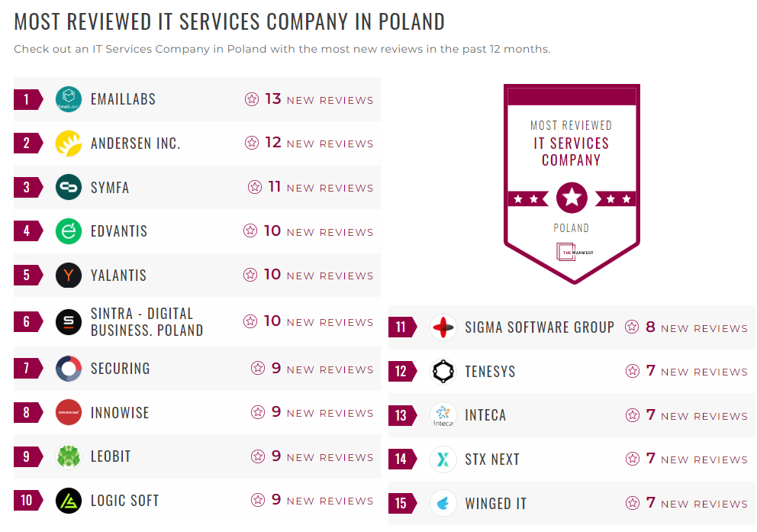Image resolution: width=757 pixels, height=532 pixels.
Task: Click the Symfa infinity logo
Action: [x=68, y=187]
